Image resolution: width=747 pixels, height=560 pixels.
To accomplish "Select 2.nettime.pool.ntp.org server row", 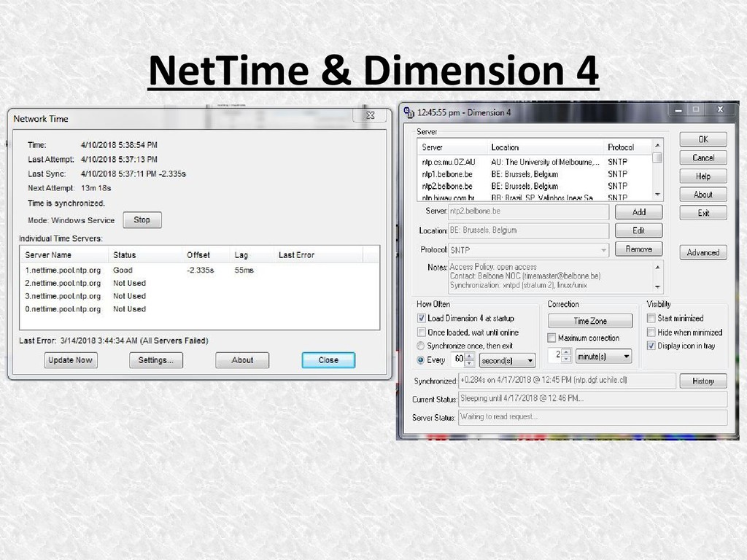I will tap(199, 283).
